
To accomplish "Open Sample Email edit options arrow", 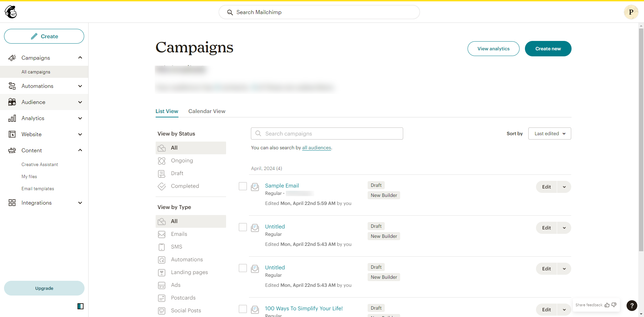I will (x=564, y=187).
